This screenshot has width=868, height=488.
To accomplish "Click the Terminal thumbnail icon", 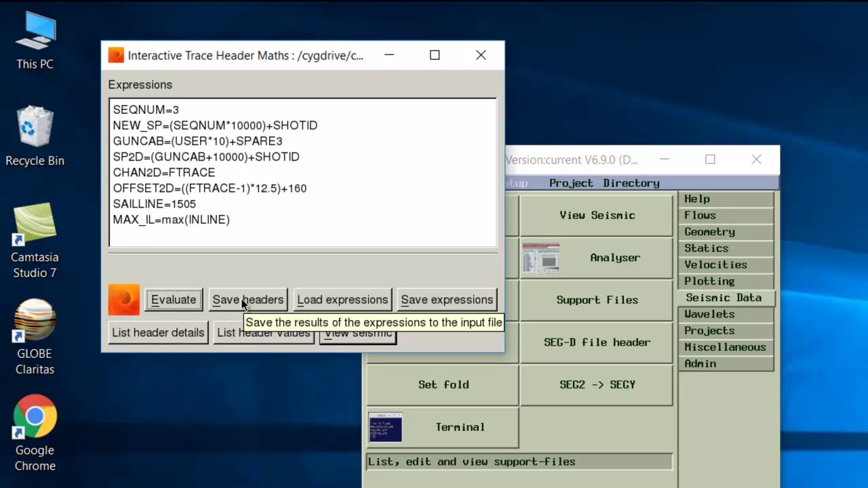I will (x=385, y=427).
